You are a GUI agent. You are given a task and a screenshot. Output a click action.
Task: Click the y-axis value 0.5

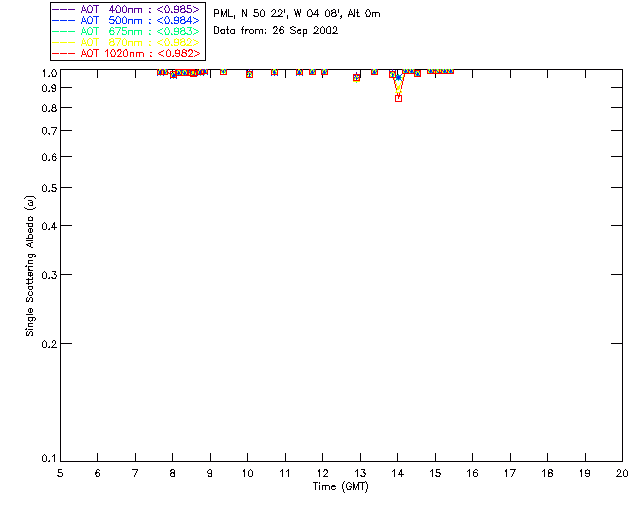click(49, 189)
